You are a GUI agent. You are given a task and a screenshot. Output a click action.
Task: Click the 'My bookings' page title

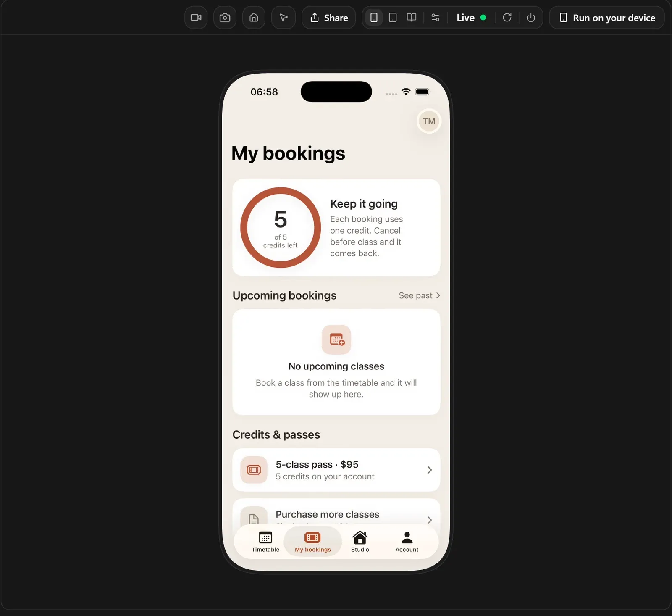pos(288,153)
